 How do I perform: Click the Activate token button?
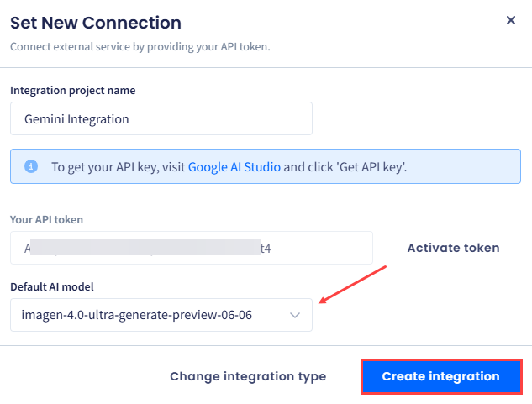click(453, 248)
